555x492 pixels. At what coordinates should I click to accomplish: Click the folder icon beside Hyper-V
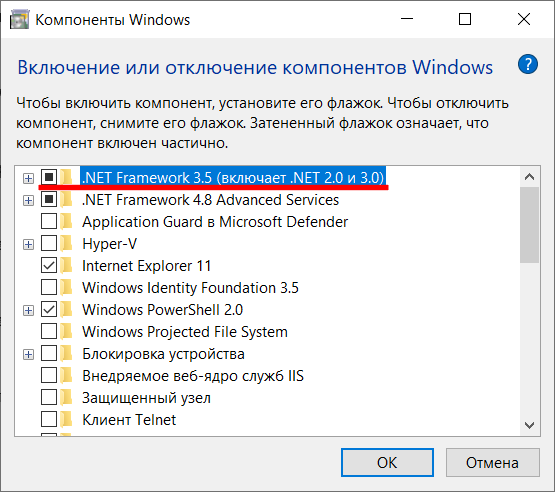click(66, 244)
